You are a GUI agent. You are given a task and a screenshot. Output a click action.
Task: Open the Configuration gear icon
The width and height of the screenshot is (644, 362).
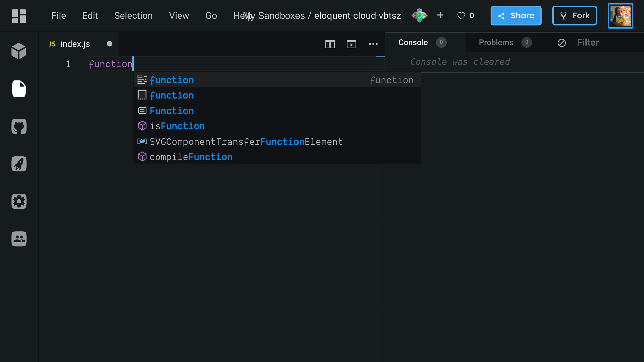pos(19,201)
